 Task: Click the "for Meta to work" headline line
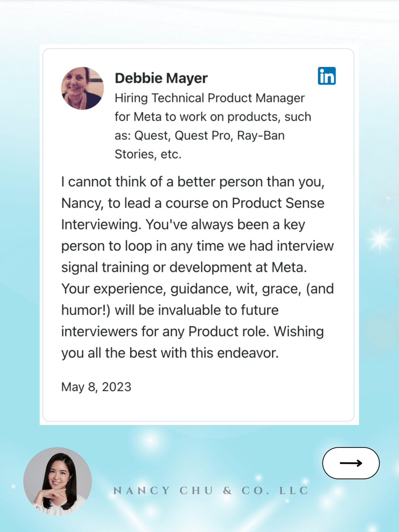pos(213,117)
